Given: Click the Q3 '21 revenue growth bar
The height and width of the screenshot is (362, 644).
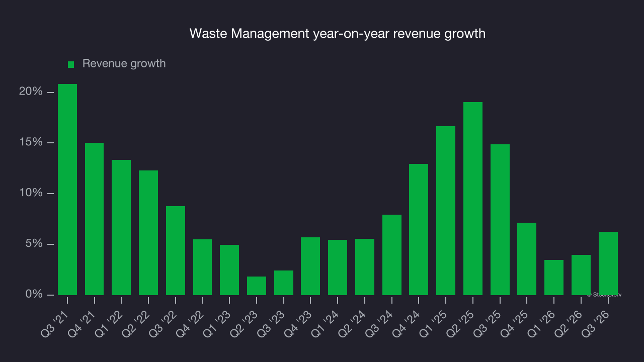Looking at the screenshot, I should (x=67, y=190).
